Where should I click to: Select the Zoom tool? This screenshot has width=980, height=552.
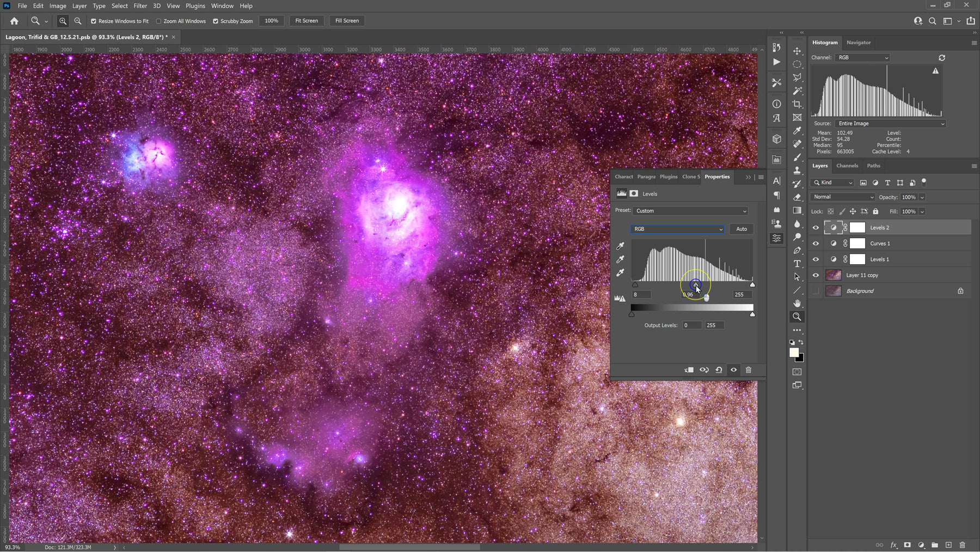pos(797,316)
